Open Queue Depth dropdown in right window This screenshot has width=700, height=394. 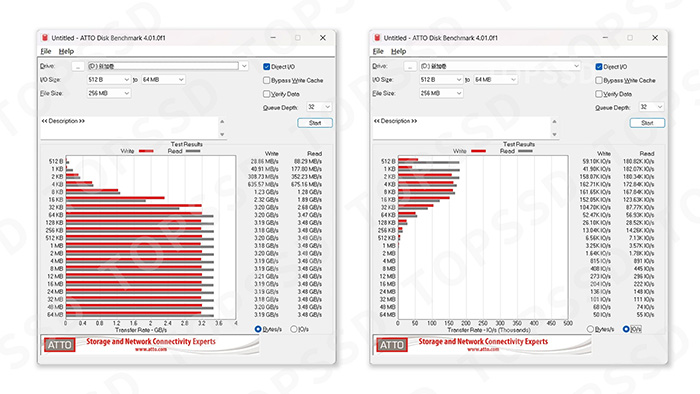coord(651,107)
